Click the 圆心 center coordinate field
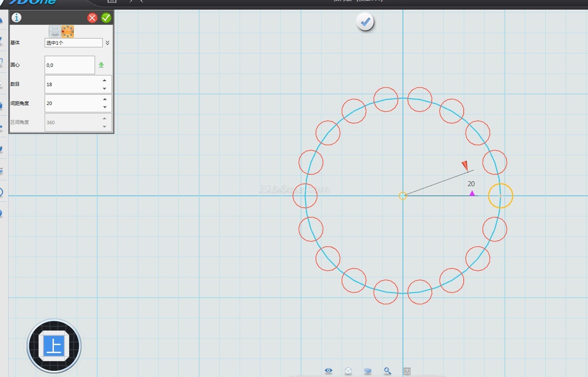This screenshot has width=588, height=377. [70, 65]
